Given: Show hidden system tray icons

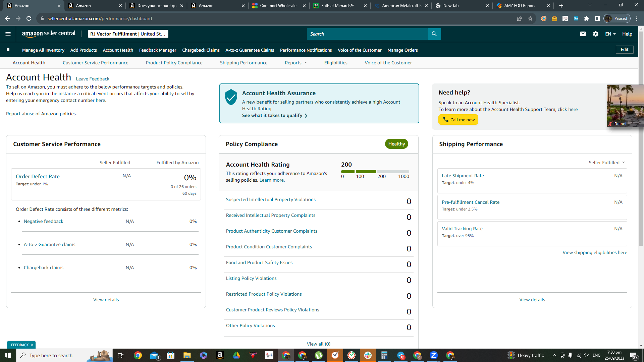Looking at the screenshot, I should point(554,355).
